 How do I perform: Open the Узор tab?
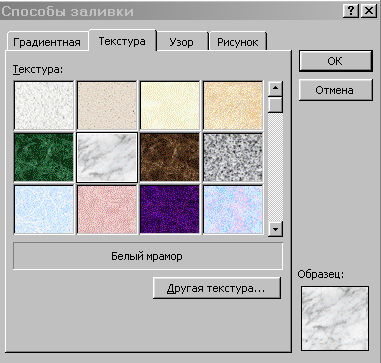click(182, 42)
